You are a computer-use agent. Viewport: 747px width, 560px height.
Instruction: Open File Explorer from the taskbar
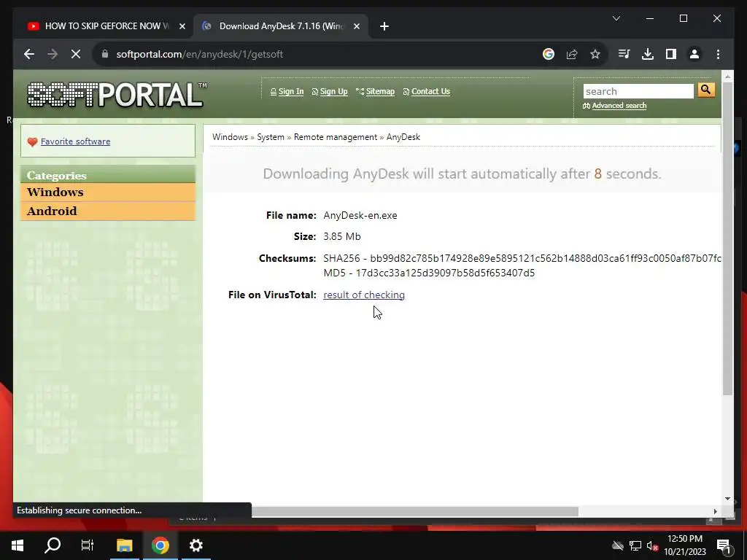click(x=124, y=545)
